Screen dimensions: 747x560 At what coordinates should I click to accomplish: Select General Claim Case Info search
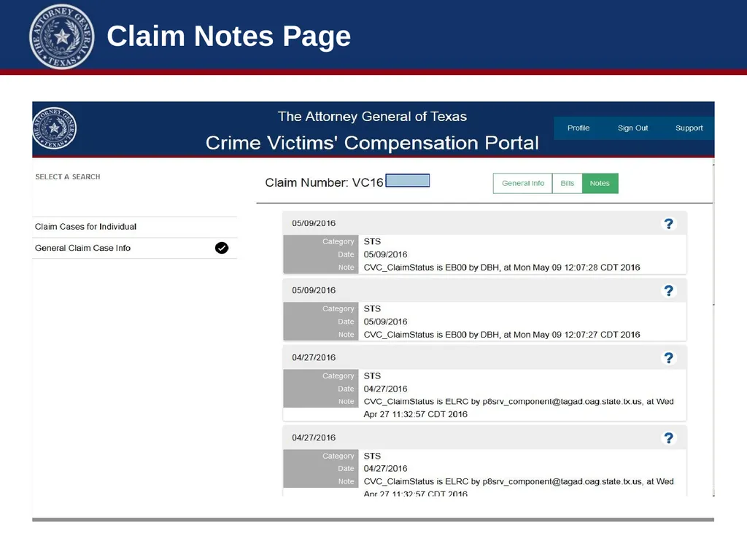(134, 248)
